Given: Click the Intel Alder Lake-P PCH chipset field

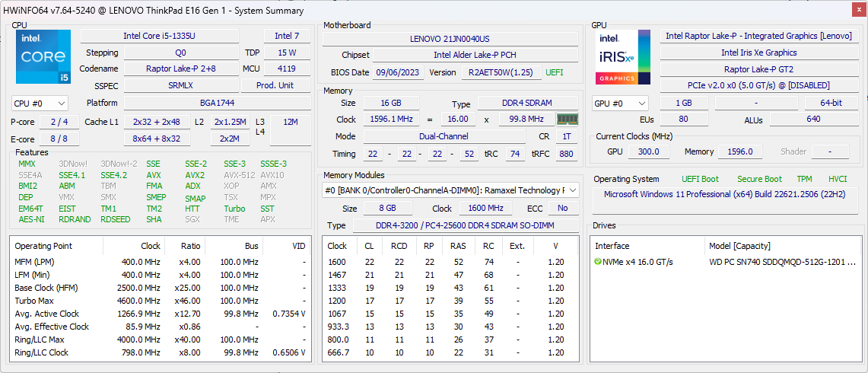Looking at the screenshot, I should click(x=475, y=55).
